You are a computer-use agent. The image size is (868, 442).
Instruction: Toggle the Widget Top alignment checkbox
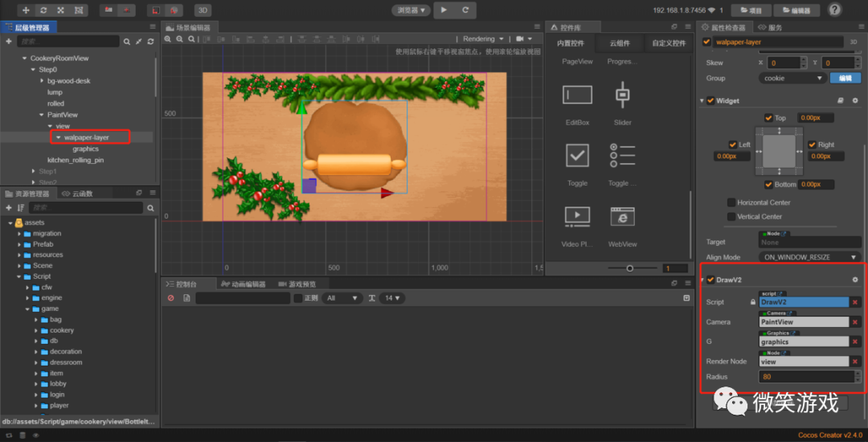(x=768, y=118)
